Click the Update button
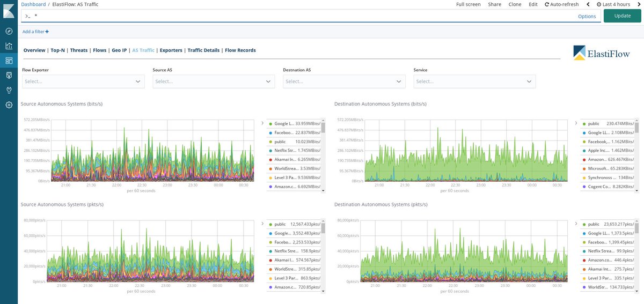Image resolution: width=644 pixels, height=304 pixels. [623, 16]
